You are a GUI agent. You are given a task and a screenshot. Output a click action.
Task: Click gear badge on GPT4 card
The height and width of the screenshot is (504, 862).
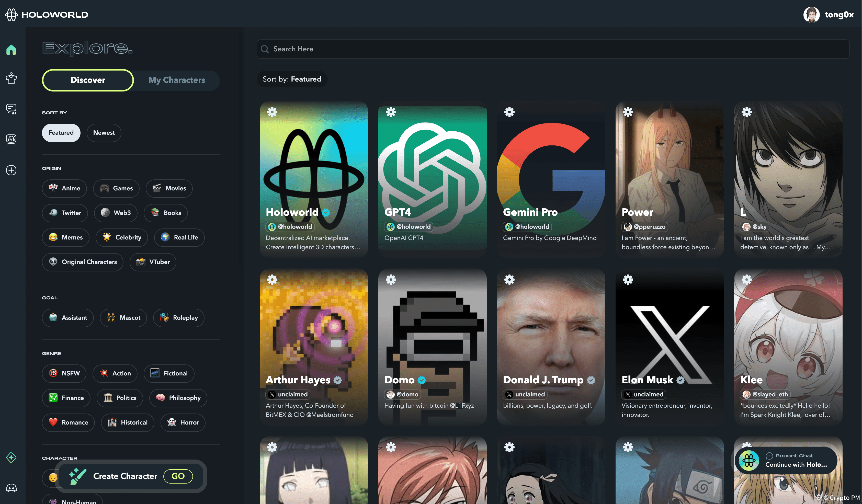click(x=391, y=112)
